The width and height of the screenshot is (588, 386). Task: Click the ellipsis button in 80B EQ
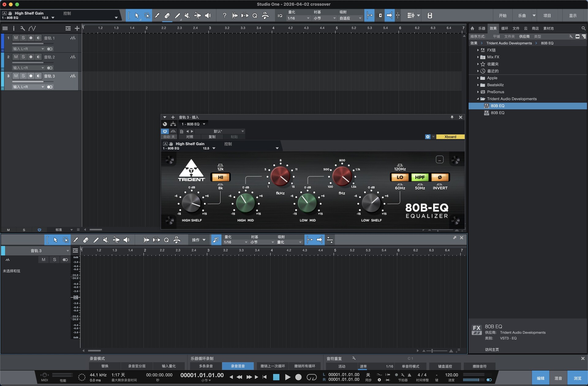(439, 160)
